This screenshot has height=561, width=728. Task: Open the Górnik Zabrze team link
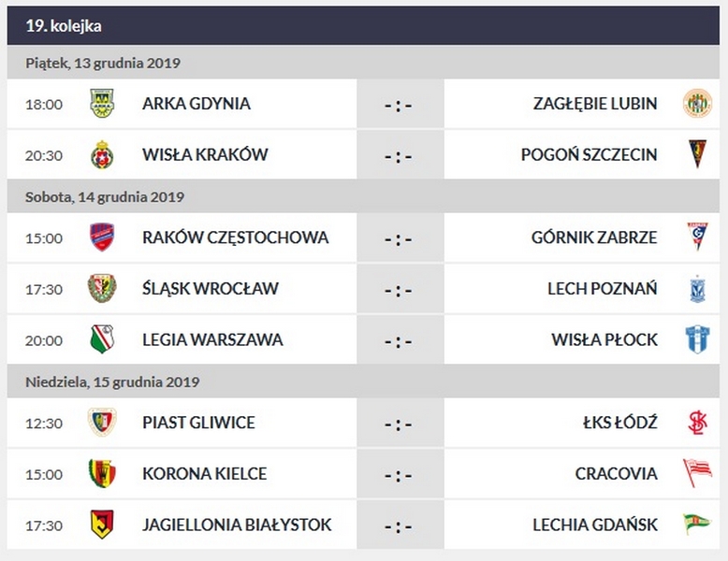click(x=594, y=237)
